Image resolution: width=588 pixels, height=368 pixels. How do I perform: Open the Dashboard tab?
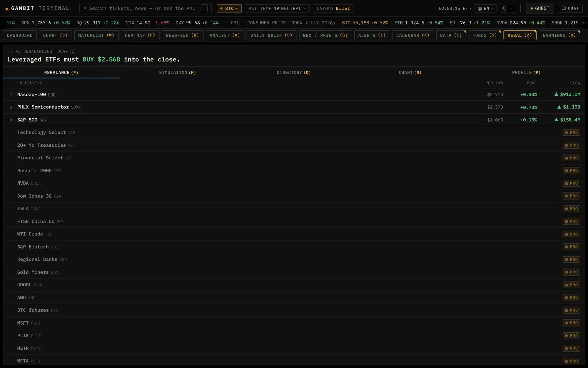coord(20,35)
